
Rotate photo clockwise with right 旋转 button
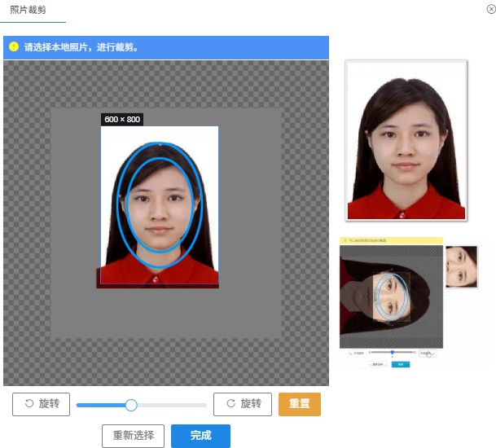coord(242,404)
